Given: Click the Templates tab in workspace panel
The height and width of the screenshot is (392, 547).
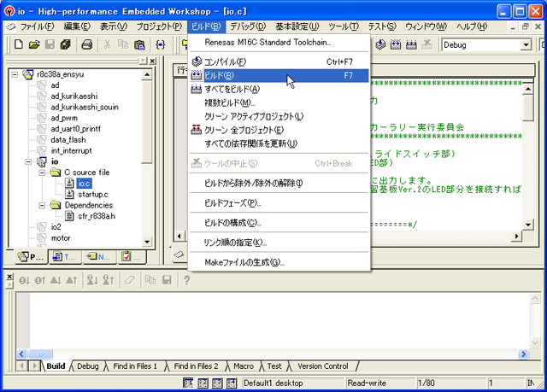Looking at the screenshot, I should point(65,257).
